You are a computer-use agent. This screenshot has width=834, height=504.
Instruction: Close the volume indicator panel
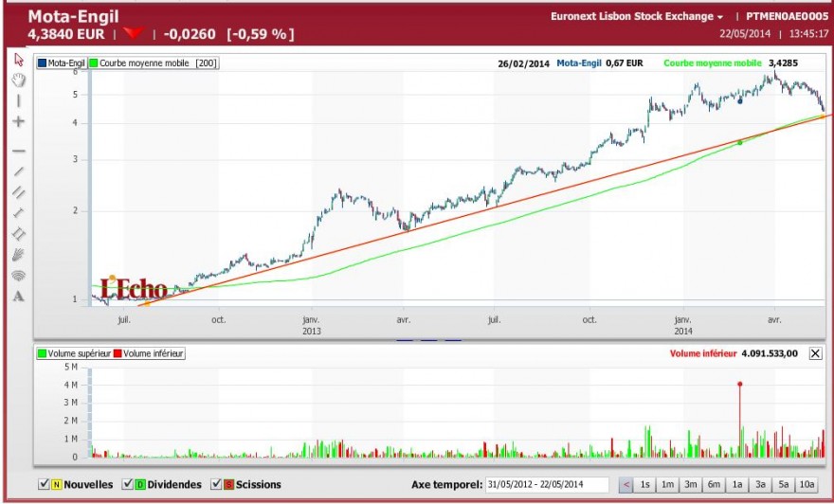(815, 353)
